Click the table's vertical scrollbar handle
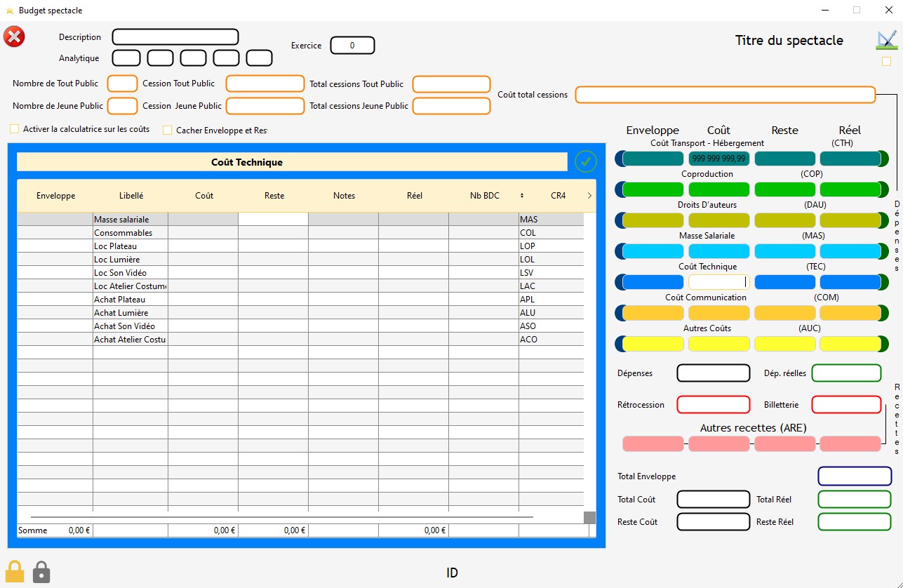 point(589,517)
